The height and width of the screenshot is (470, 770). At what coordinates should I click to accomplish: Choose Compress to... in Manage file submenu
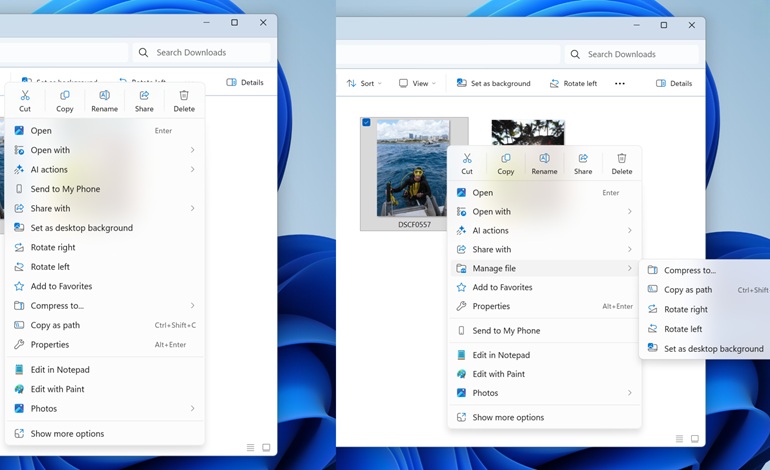(x=706, y=270)
